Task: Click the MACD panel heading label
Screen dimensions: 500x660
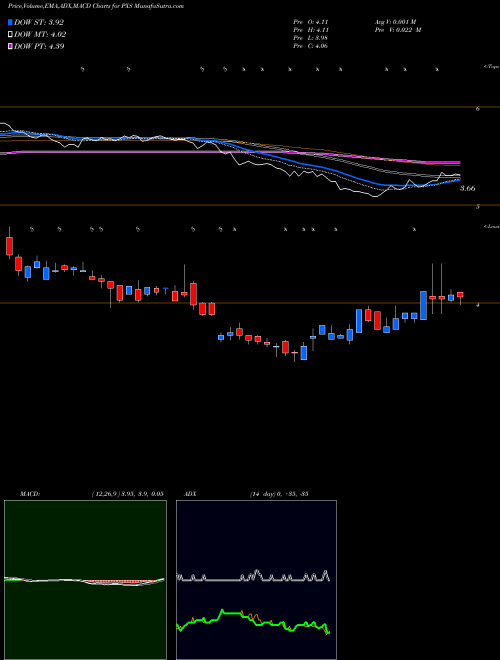Action: pos(30,494)
